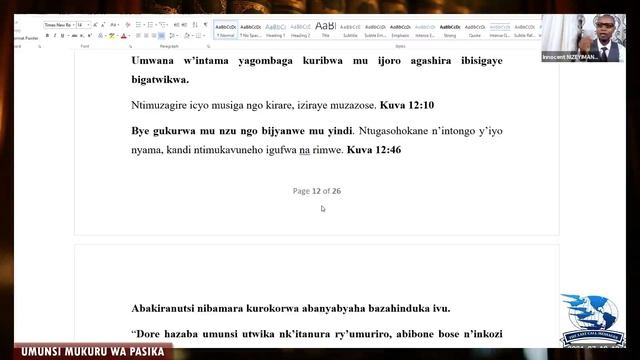The image size is (640, 360).
Task: Increase font size with Grow Font
Action: coord(95,25)
